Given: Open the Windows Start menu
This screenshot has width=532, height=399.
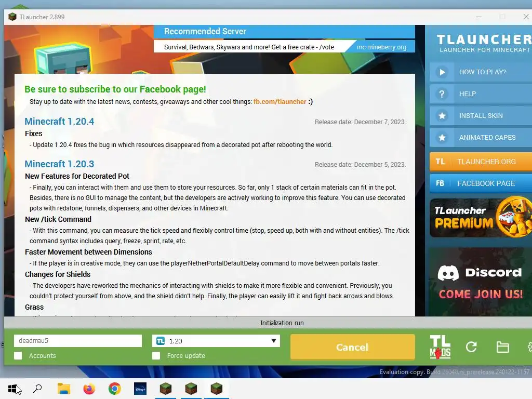Looking at the screenshot, I should (x=12, y=389).
